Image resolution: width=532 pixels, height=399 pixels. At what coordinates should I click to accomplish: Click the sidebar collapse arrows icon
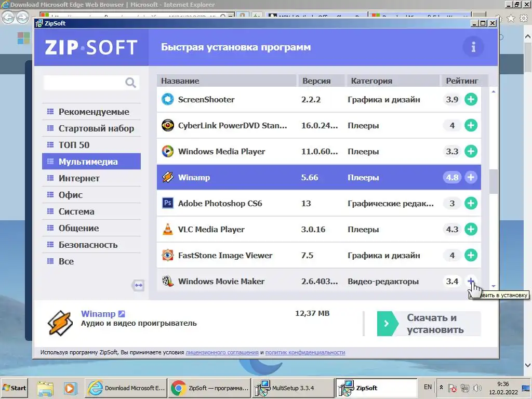(138, 285)
